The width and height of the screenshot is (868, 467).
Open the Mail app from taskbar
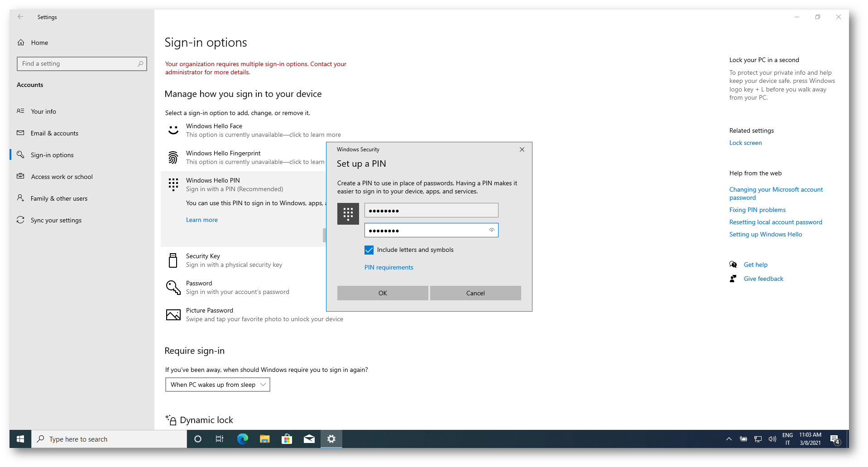pos(309,439)
